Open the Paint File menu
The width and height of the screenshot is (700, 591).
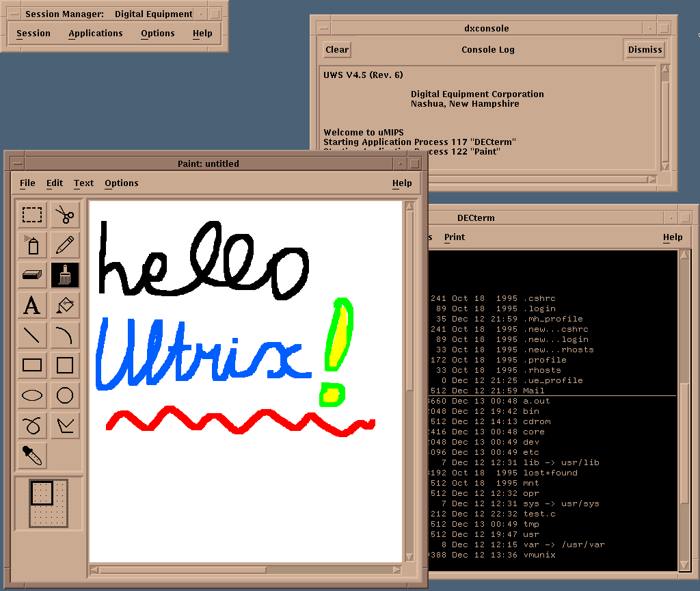tap(27, 183)
